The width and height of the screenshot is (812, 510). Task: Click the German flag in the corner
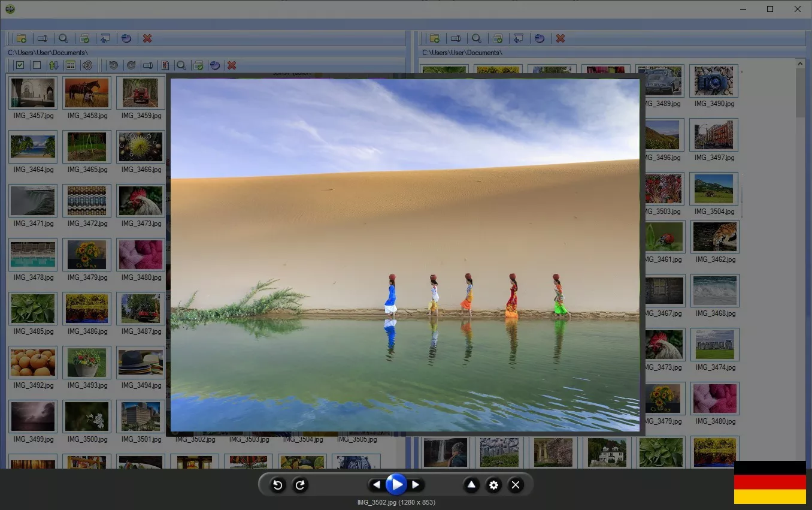coord(770,484)
